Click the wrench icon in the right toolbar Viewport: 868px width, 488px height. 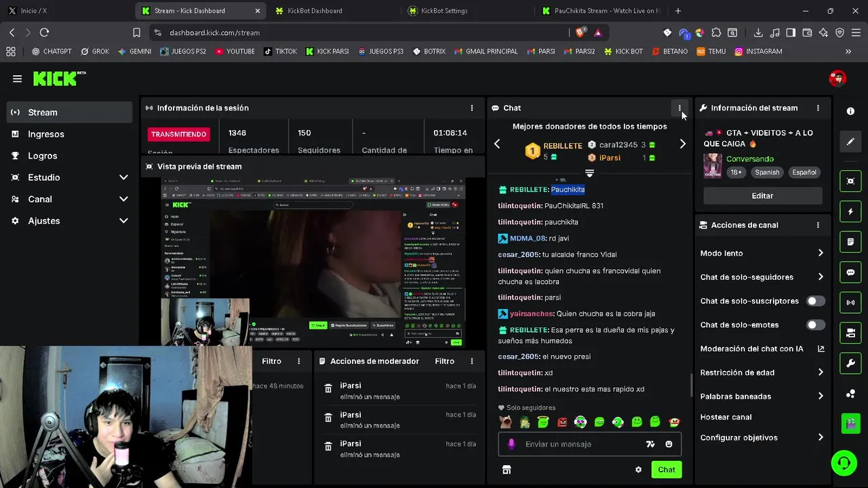[x=850, y=363]
